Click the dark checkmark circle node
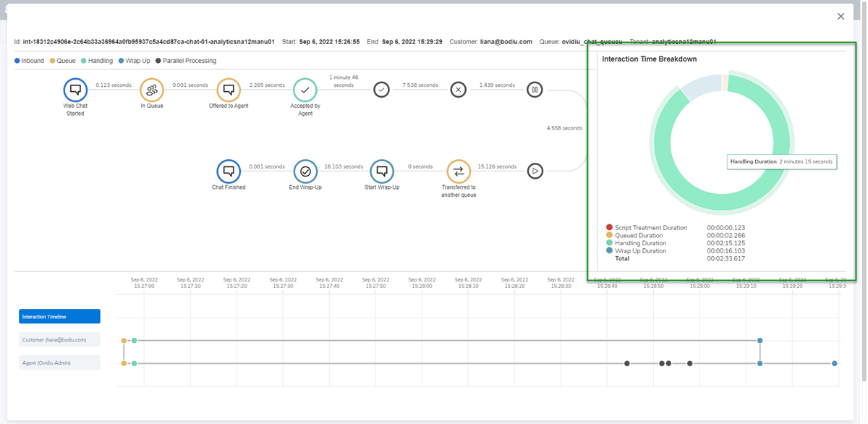 point(382,90)
